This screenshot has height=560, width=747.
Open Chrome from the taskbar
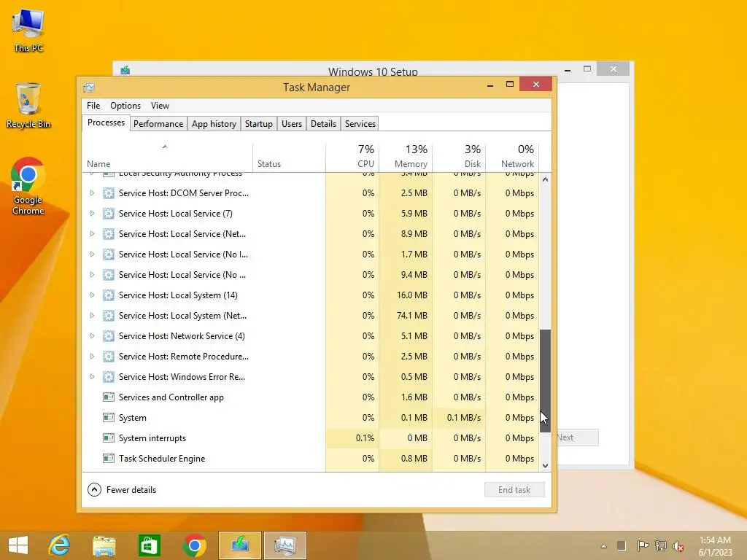[194, 545]
